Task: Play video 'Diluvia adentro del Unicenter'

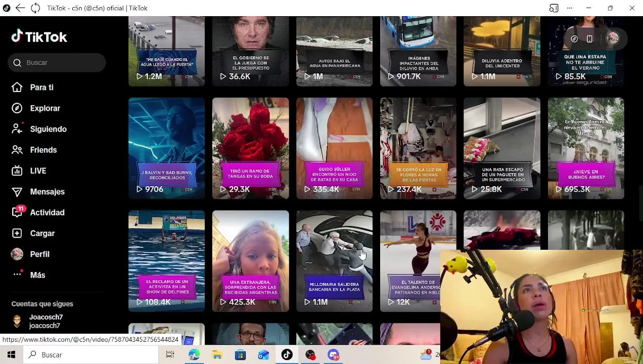Action: [502, 51]
